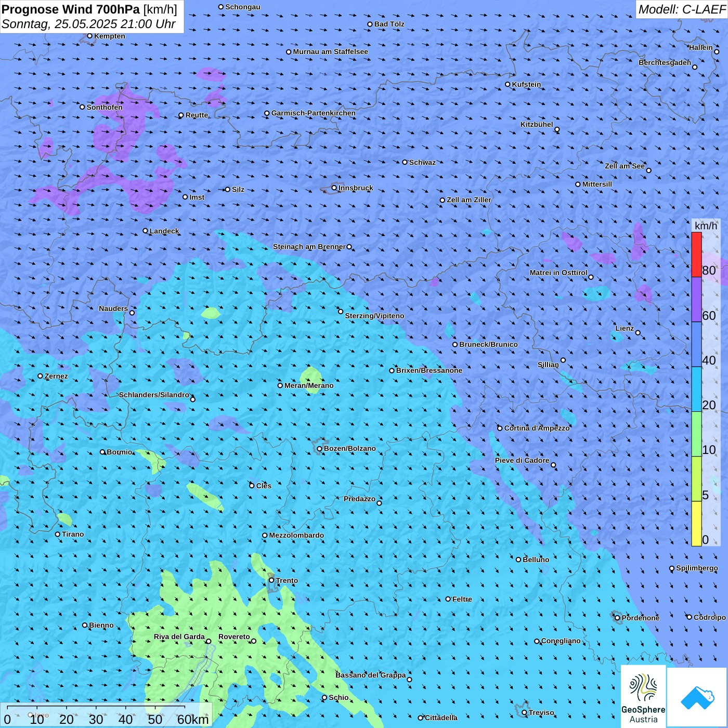Click the date 'Sonntag, 25.05.2025 21:00 Uhr'
728x728 pixels.
(x=88, y=24)
